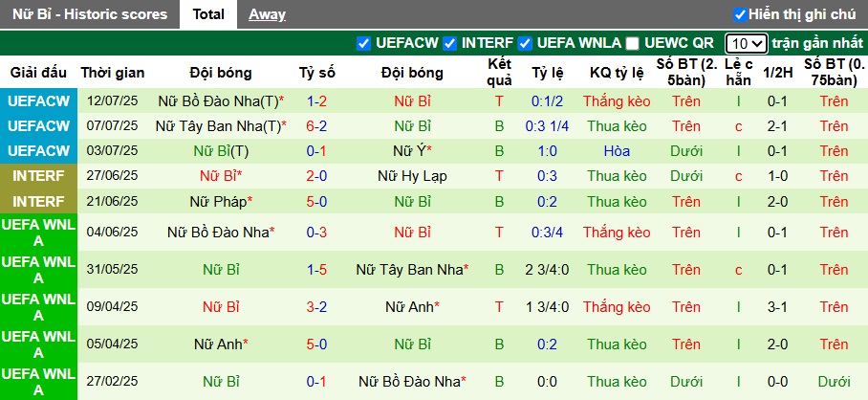Switch to the Away tab
Image resolution: width=868 pixels, height=400 pixels.
267,14
